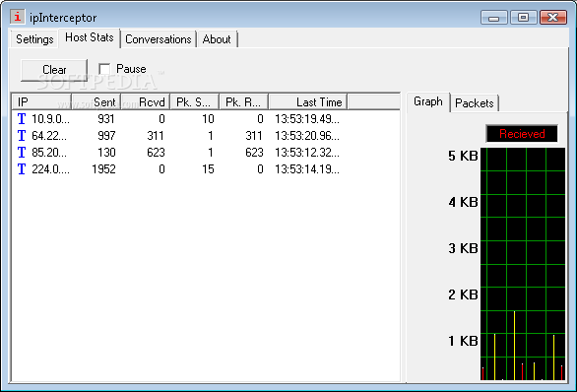
Task: Select the Host Stats tab
Action: tap(89, 37)
